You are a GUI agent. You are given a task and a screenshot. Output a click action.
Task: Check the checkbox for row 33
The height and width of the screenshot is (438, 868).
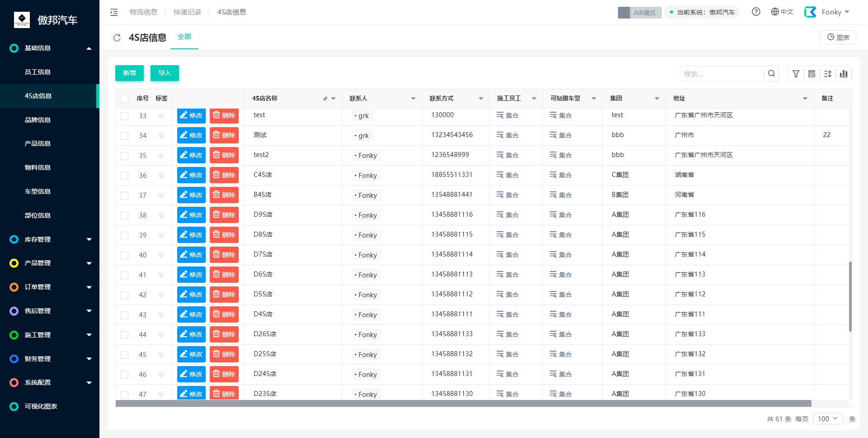pos(124,116)
